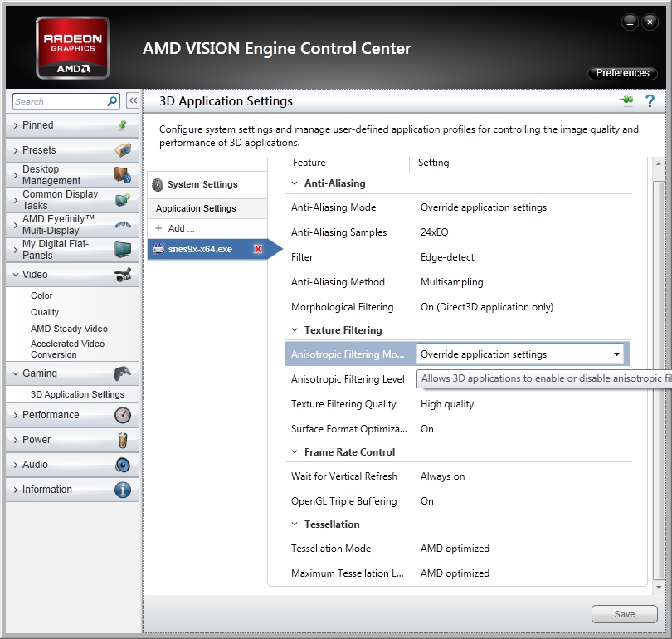Click the Information icon
This screenshot has height=639, width=672.
(x=123, y=490)
